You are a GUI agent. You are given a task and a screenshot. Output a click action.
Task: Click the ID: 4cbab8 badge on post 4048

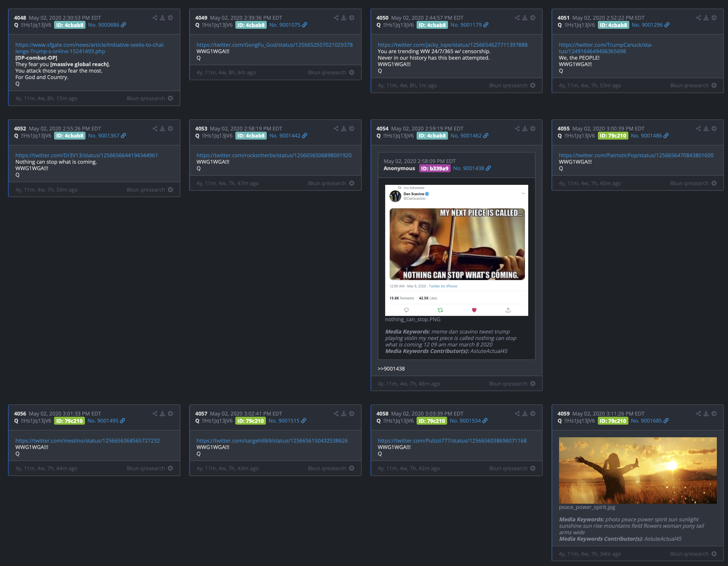70,25
